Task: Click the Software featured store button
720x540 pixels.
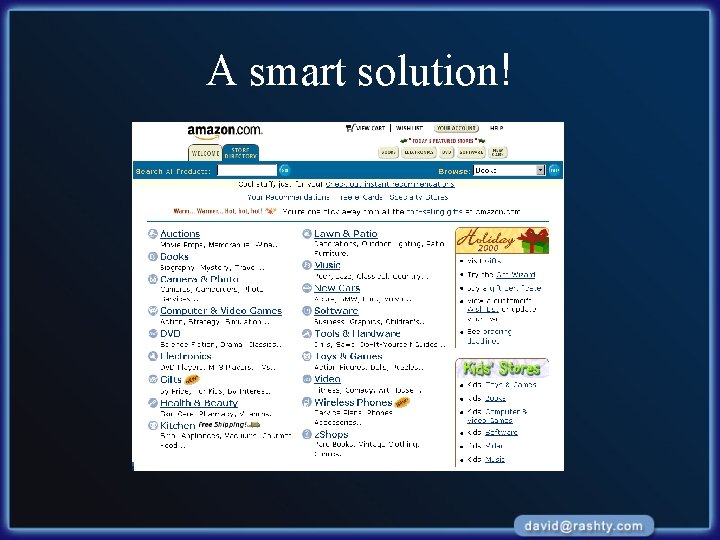Action: (x=471, y=152)
